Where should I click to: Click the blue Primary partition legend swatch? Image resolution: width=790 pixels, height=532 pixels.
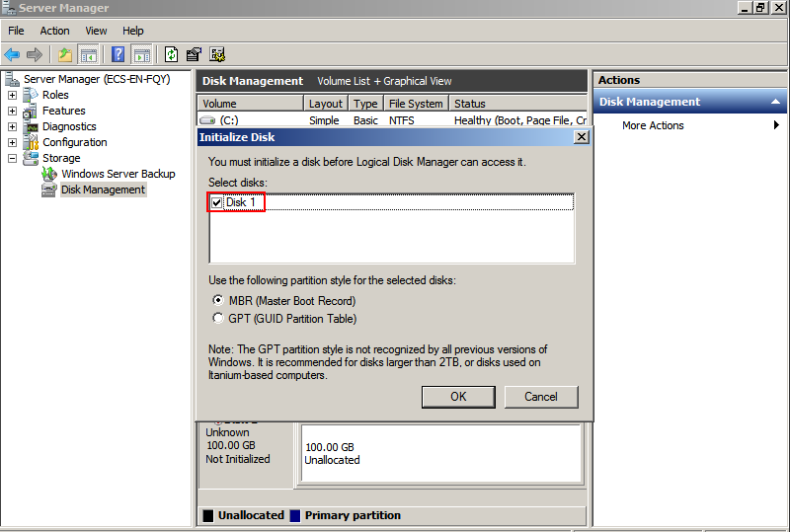pyautogui.click(x=295, y=516)
